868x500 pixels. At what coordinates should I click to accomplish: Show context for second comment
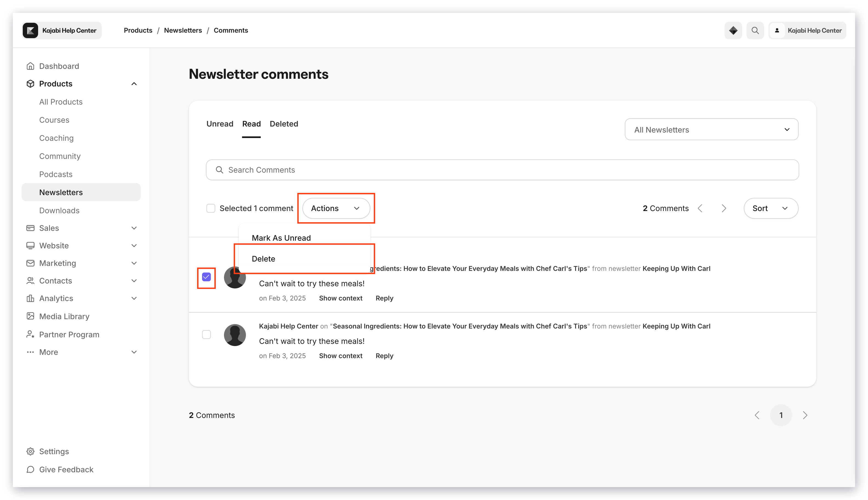340,356
